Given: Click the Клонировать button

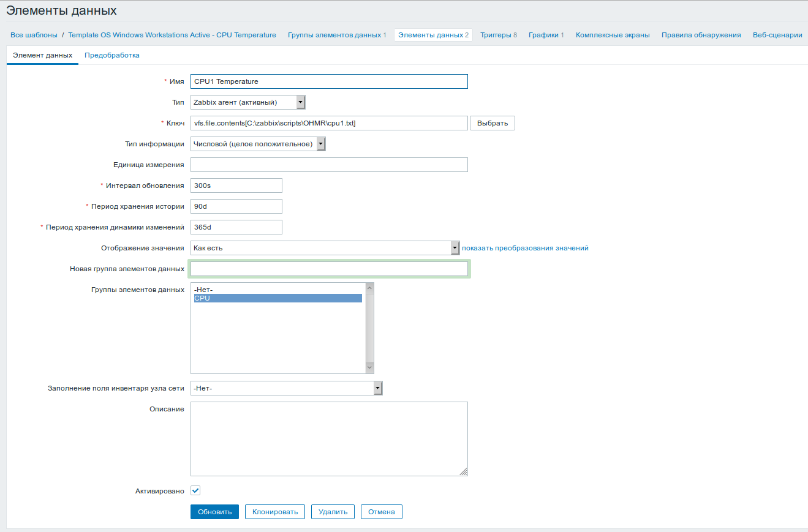Looking at the screenshot, I should tap(275, 512).
